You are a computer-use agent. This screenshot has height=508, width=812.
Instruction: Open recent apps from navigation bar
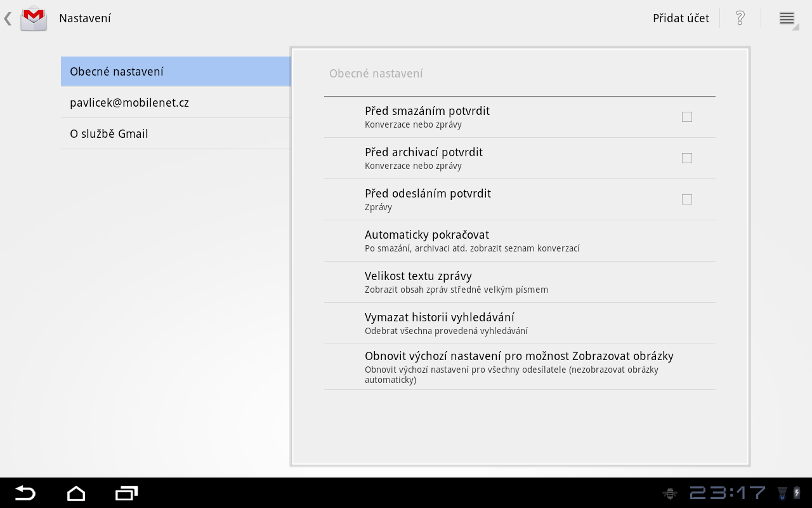click(126, 493)
